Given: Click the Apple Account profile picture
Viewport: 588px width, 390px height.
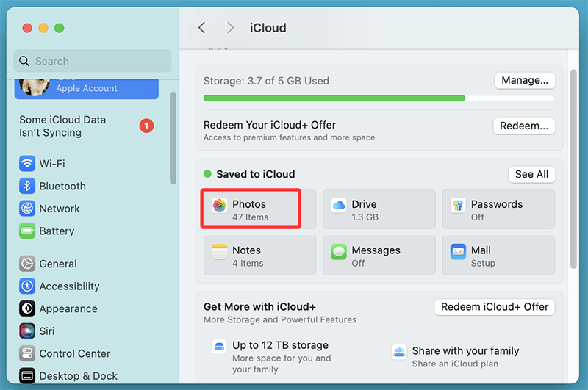Looking at the screenshot, I should pyautogui.click(x=35, y=87).
